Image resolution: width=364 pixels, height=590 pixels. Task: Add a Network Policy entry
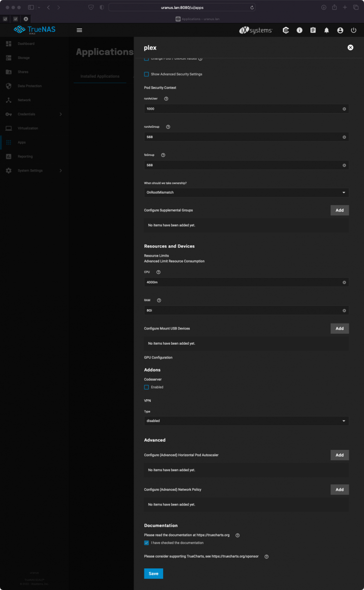pos(339,490)
